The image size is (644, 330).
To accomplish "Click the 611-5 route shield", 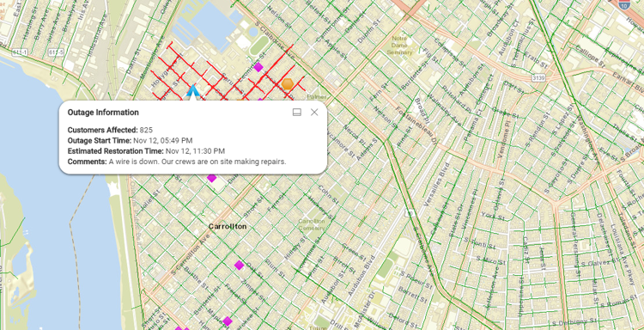I will tap(57, 52).
